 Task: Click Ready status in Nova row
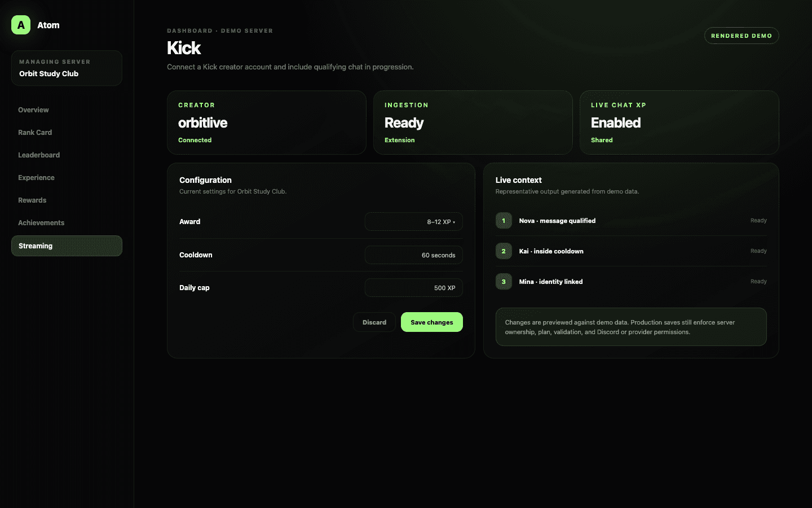tap(758, 221)
